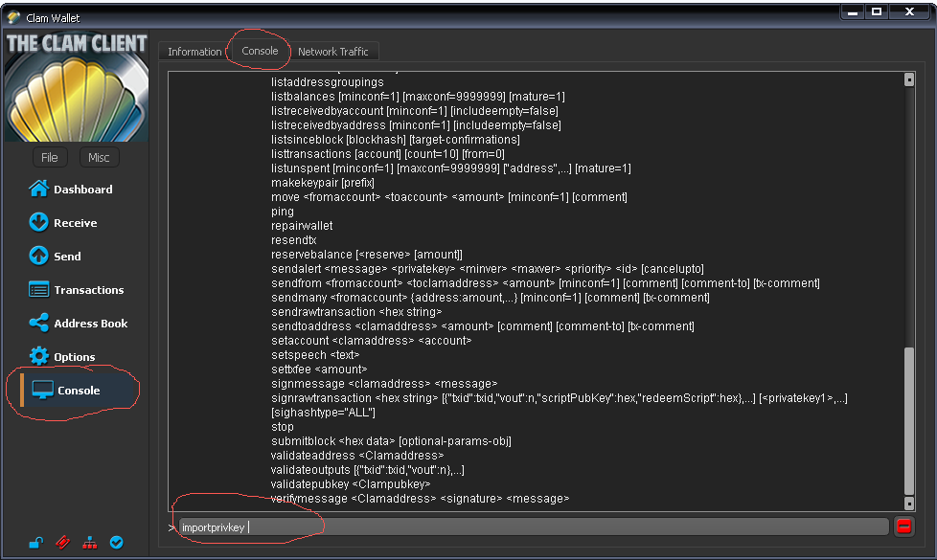The width and height of the screenshot is (937, 560).
Task: Click the blue checkmark sync status icon
Action: coord(116,543)
